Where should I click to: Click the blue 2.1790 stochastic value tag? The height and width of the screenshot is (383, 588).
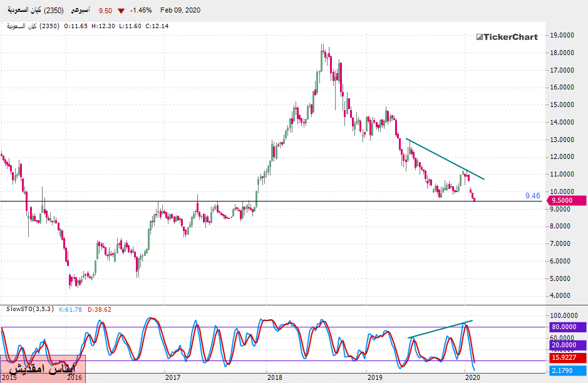(567, 372)
